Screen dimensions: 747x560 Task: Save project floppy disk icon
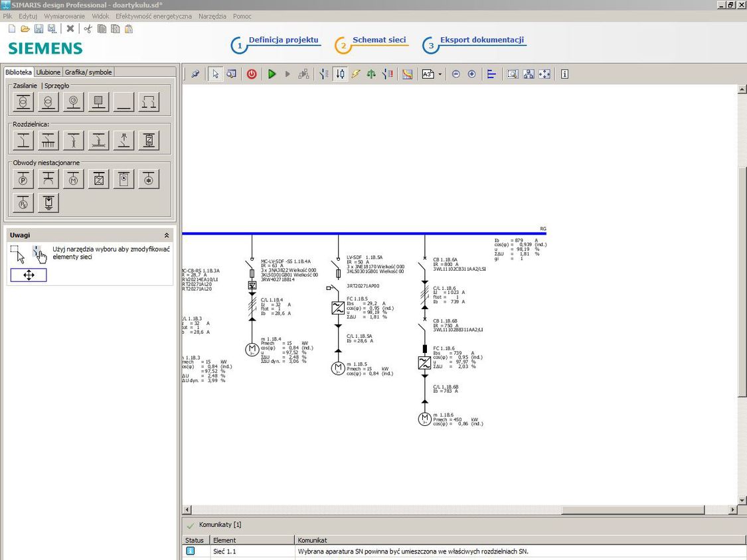(39, 29)
